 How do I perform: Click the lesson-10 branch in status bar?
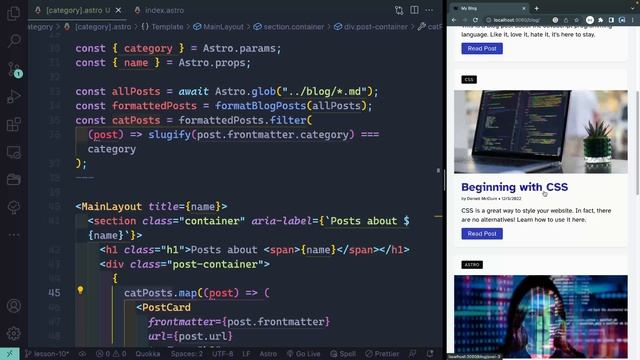coord(47,353)
